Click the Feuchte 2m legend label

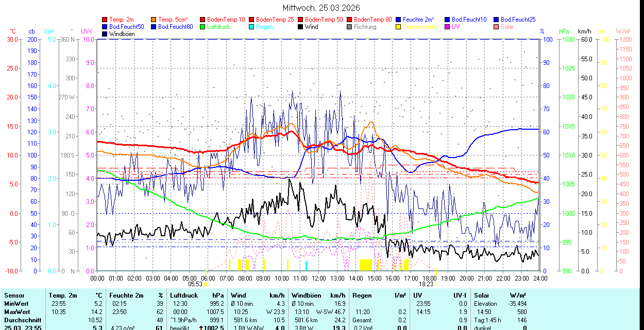coord(420,20)
